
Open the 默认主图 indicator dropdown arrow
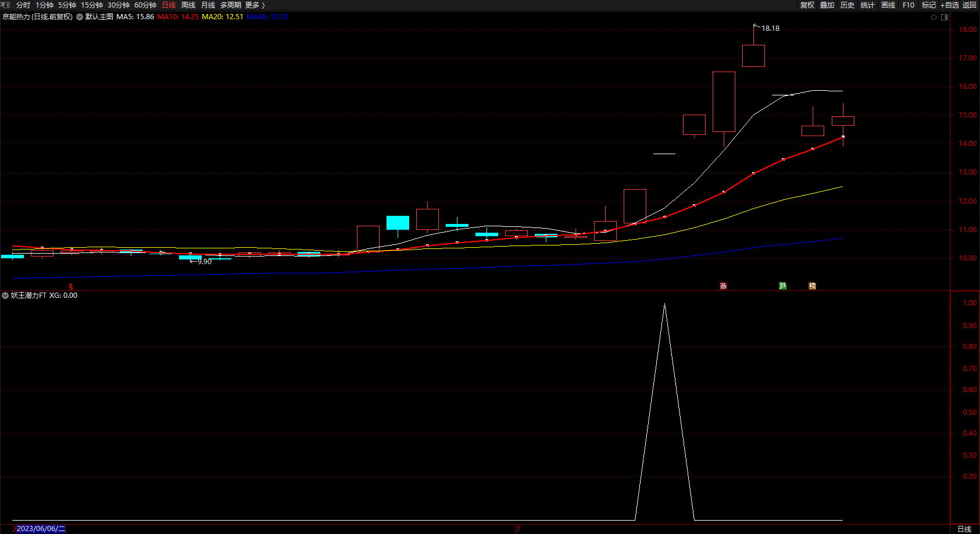(x=80, y=17)
